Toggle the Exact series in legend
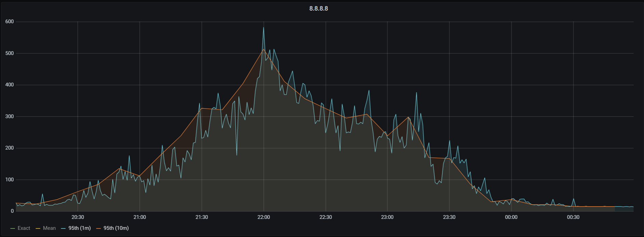The height and width of the screenshot is (237, 644). coord(24,228)
